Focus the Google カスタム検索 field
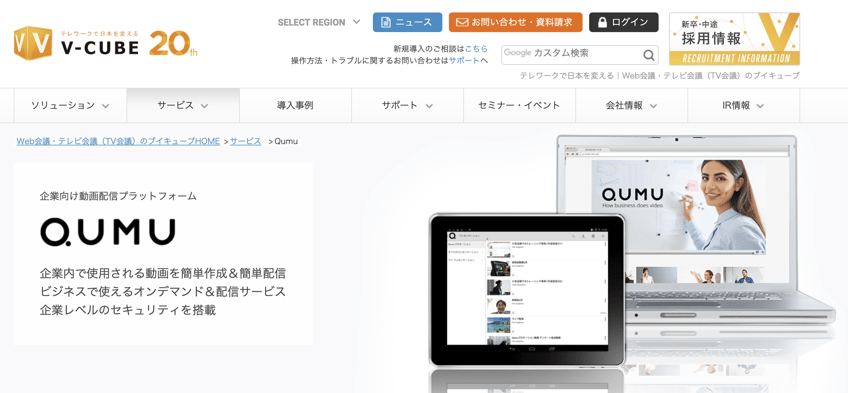 click(572, 54)
